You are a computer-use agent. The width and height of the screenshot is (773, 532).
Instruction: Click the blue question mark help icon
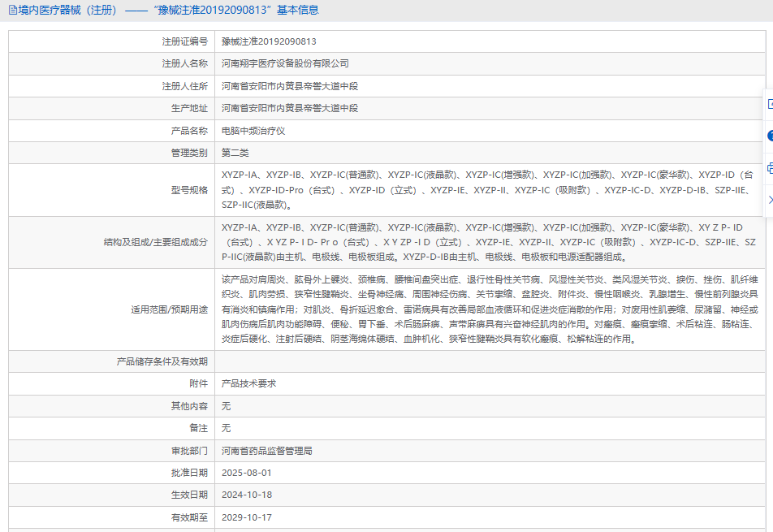pyautogui.click(x=768, y=136)
